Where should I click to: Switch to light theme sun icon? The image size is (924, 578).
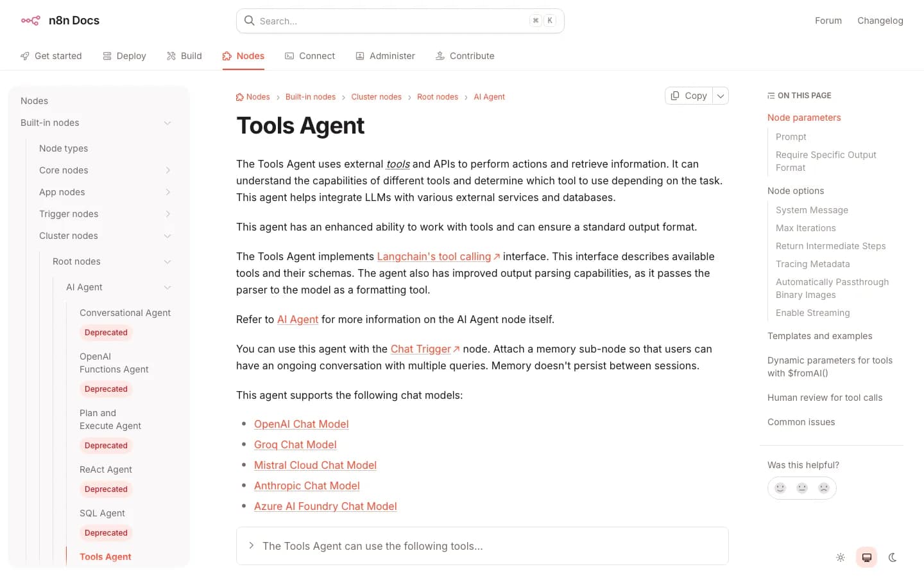coord(841,557)
